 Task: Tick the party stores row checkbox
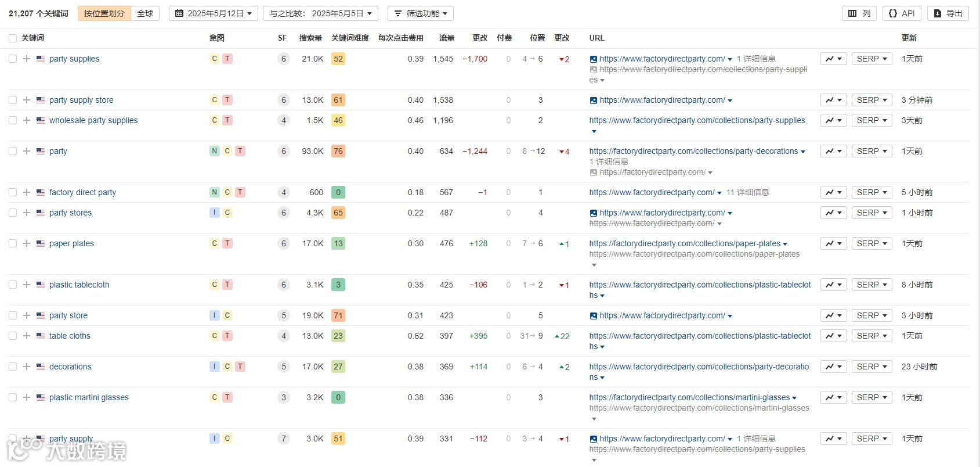click(x=13, y=213)
